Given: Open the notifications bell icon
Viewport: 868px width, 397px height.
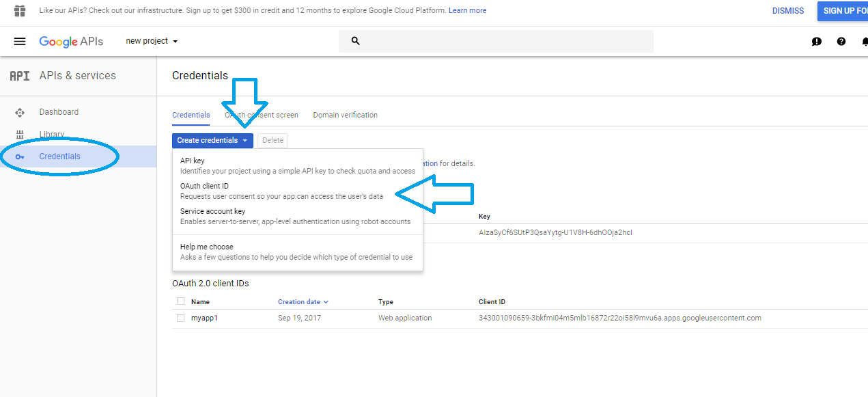Looking at the screenshot, I should [x=865, y=42].
